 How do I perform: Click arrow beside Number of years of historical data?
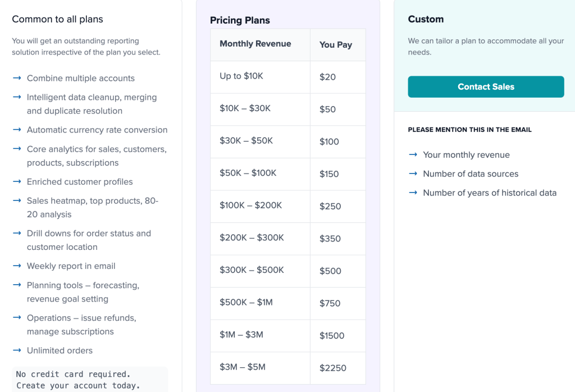coord(413,193)
